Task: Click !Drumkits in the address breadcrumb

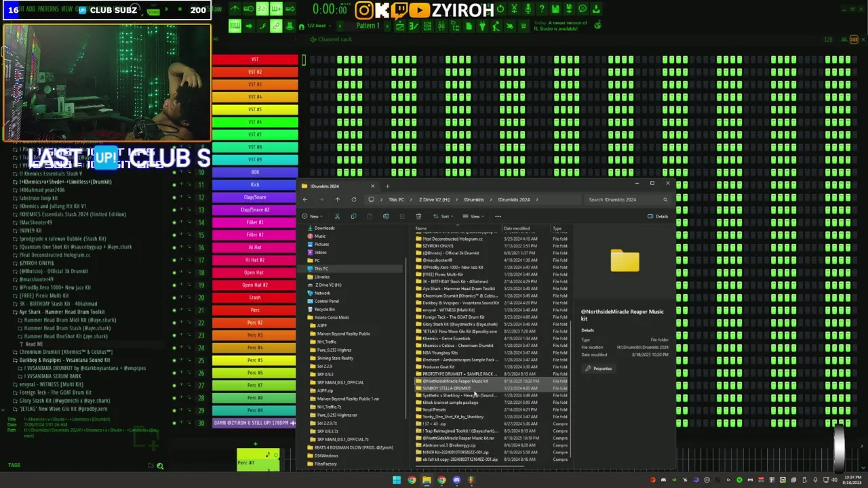Action: (474, 199)
